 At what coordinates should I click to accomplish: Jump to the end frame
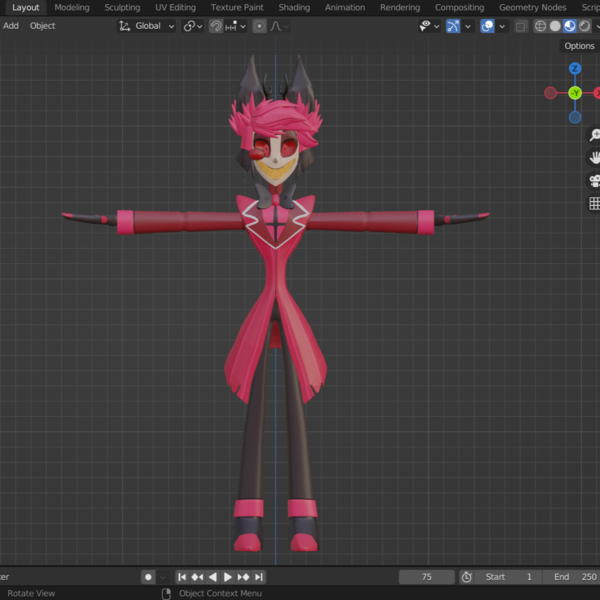[x=259, y=577]
